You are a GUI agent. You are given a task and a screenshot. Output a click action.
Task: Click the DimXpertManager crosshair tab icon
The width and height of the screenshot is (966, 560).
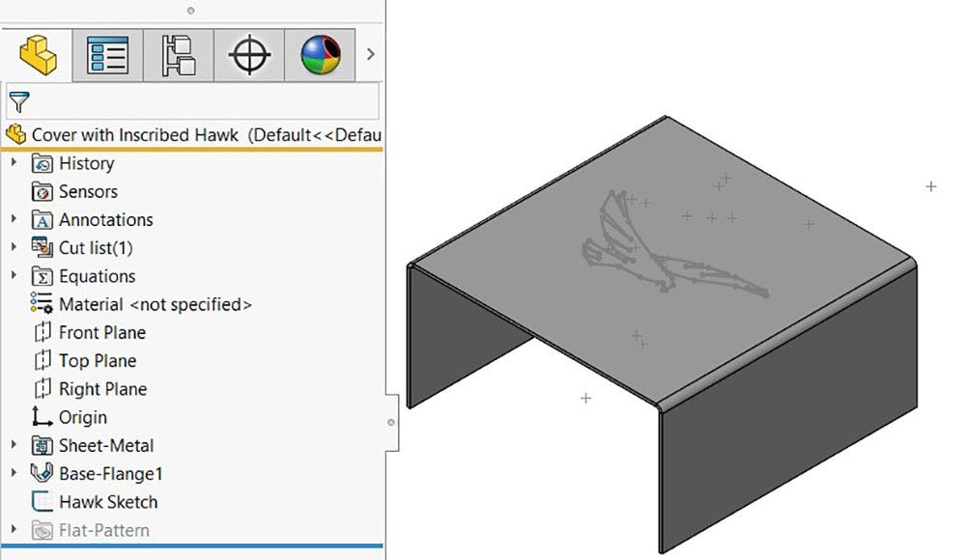coord(248,56)
